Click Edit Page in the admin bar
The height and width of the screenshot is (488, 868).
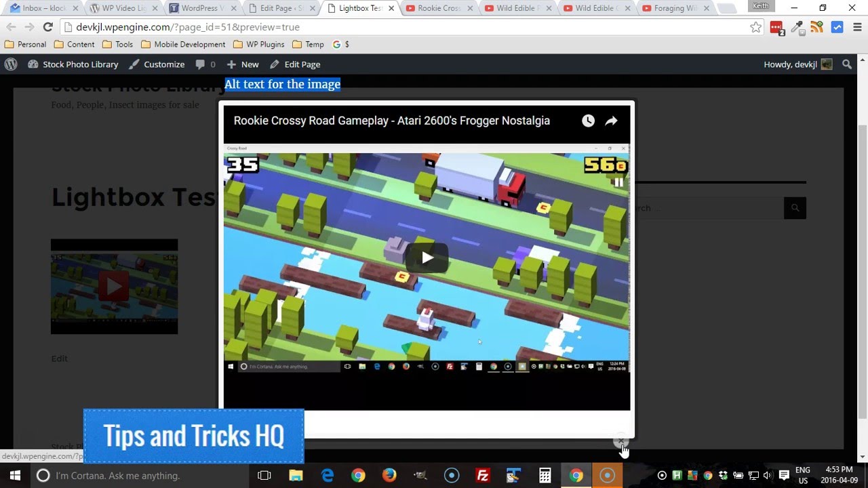click(295, 64)
